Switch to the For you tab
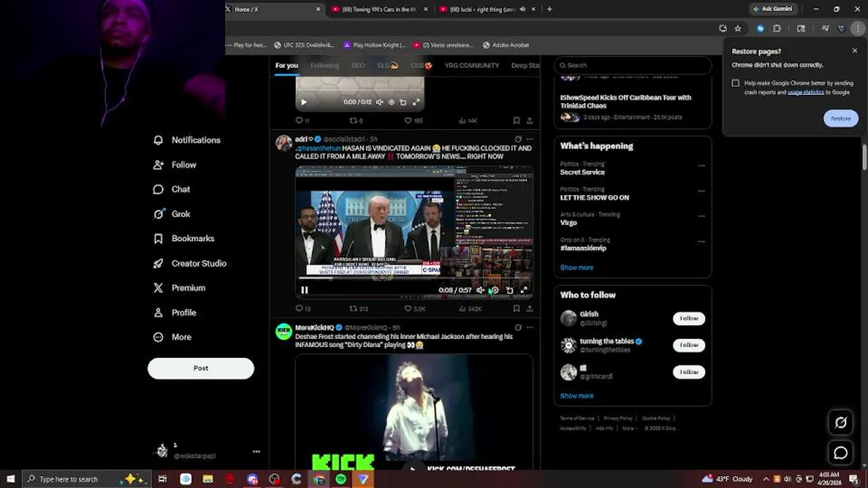868x488 pixels. [x=286, y=66]
